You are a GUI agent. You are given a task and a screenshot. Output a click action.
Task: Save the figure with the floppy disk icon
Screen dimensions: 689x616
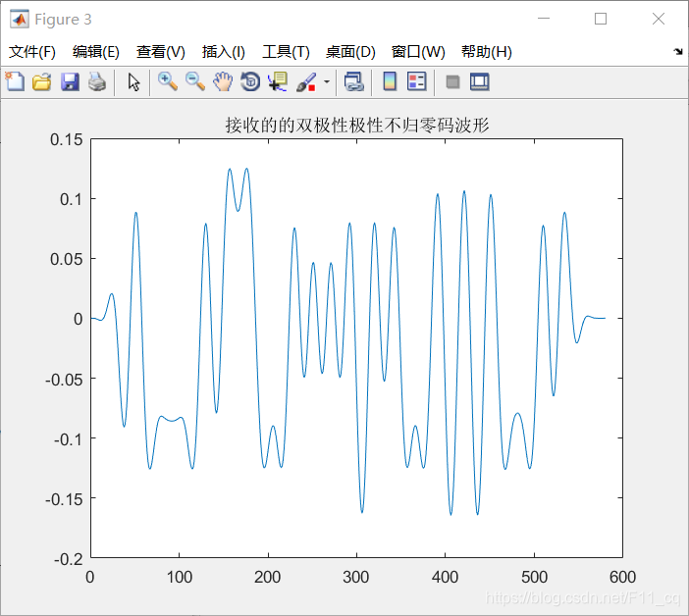(70, 81)
